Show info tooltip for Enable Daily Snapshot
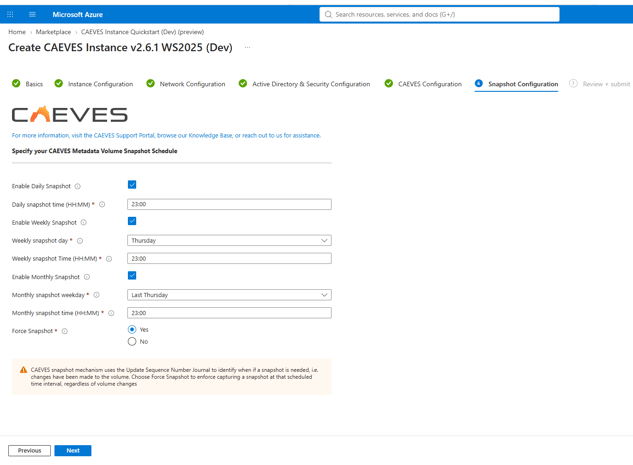Screen dimensions: 633x465 pyautogui.click(x=78, y=186)
